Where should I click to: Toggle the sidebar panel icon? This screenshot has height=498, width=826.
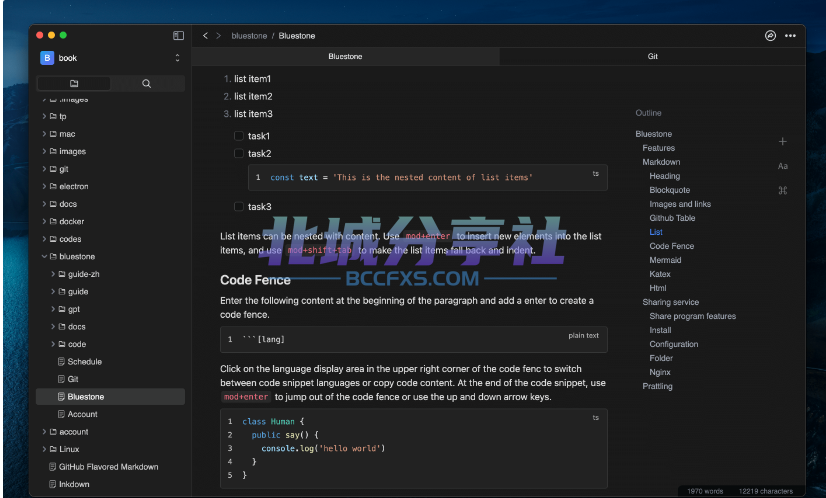coord(178,35)
